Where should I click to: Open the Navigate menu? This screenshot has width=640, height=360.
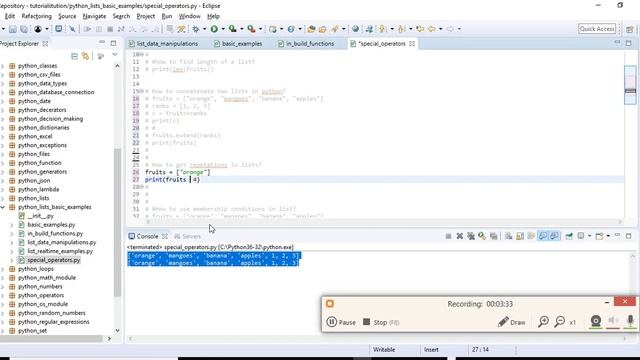click(x=94, y=16)
